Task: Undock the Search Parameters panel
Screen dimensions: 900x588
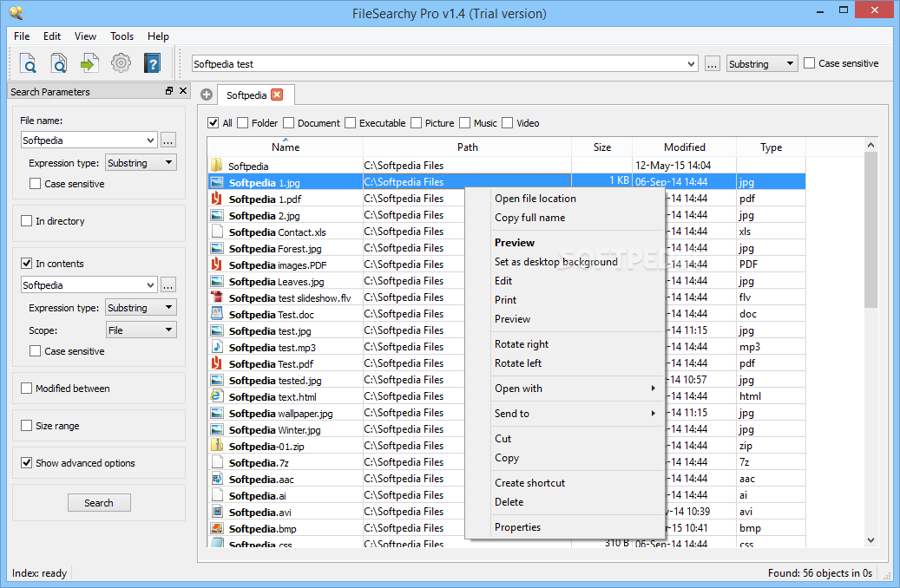Action: pyautogui.click(x=169, y=91)
